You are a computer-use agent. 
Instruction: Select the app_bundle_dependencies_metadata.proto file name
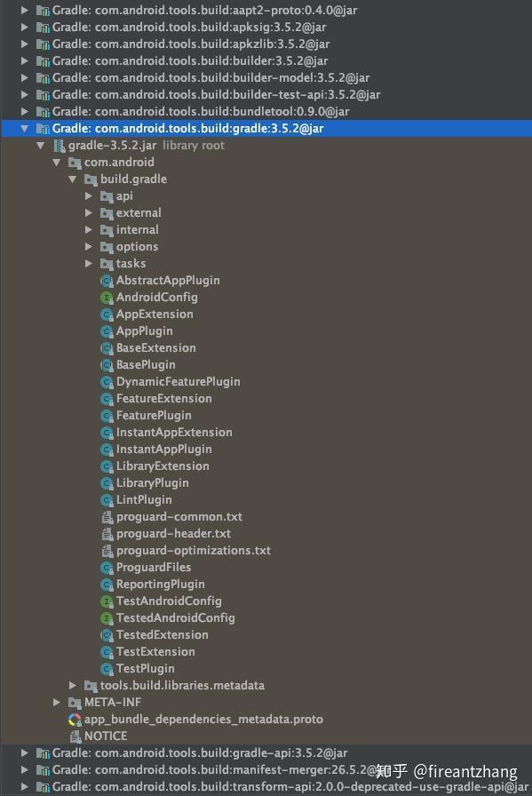(203, 720)
